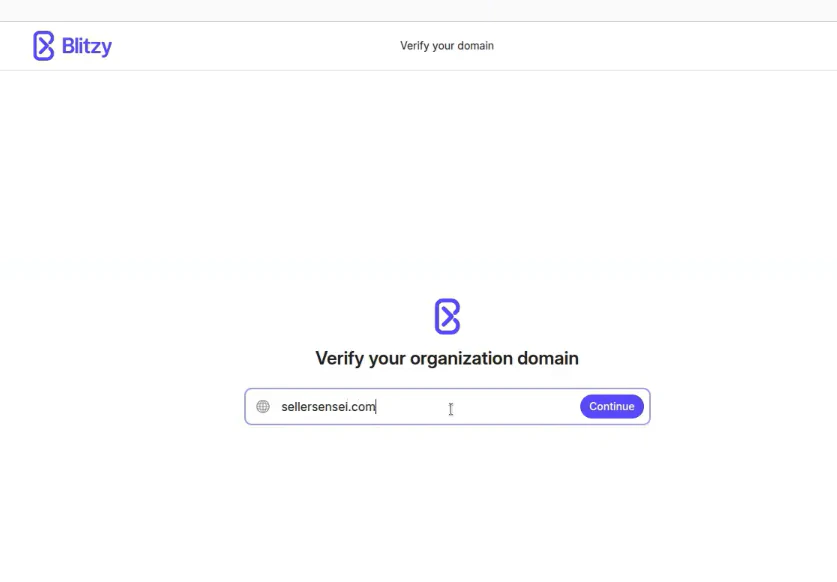Click the Blitzy wordmark text in the header

86,46
